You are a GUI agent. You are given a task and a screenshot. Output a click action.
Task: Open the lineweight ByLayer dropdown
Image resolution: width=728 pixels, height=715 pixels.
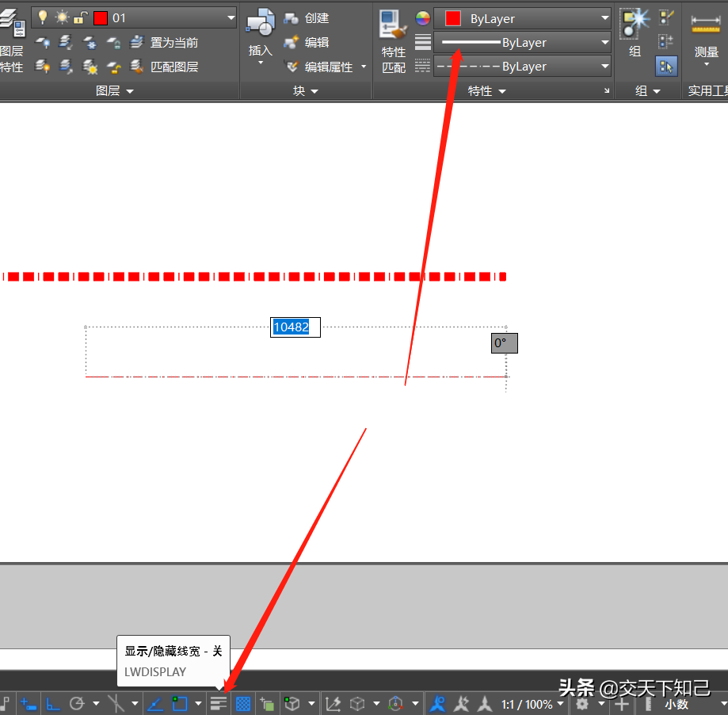pos(605,43)
